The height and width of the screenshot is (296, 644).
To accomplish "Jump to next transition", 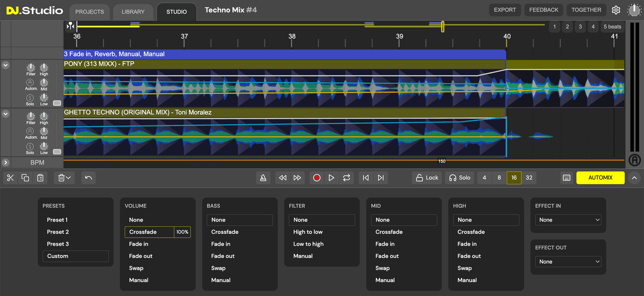I will tap(381, 178).
